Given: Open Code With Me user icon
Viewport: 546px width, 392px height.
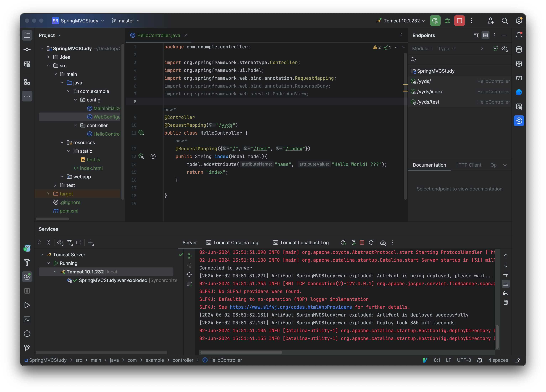Looking at the screenshot, I should tap(490, 21).
